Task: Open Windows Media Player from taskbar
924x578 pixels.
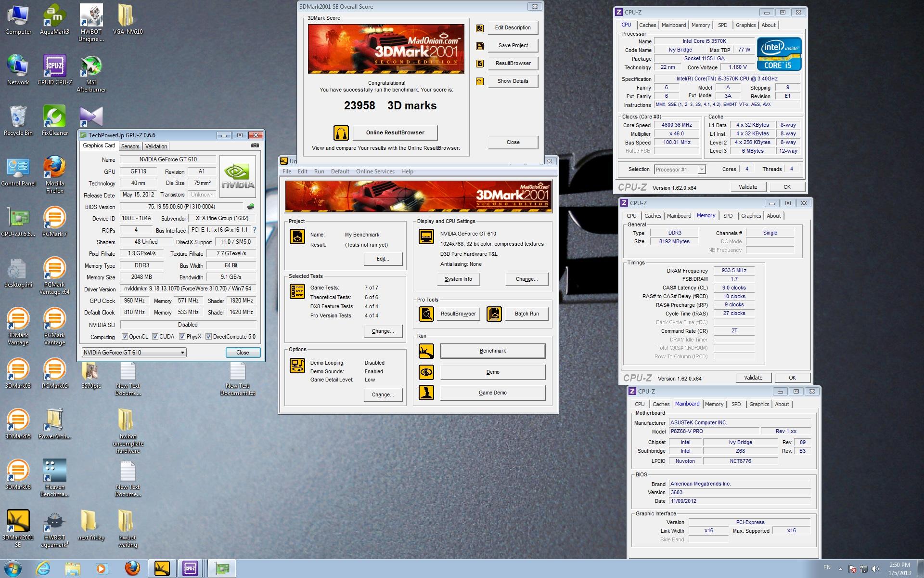Action: tap(101, 568)
